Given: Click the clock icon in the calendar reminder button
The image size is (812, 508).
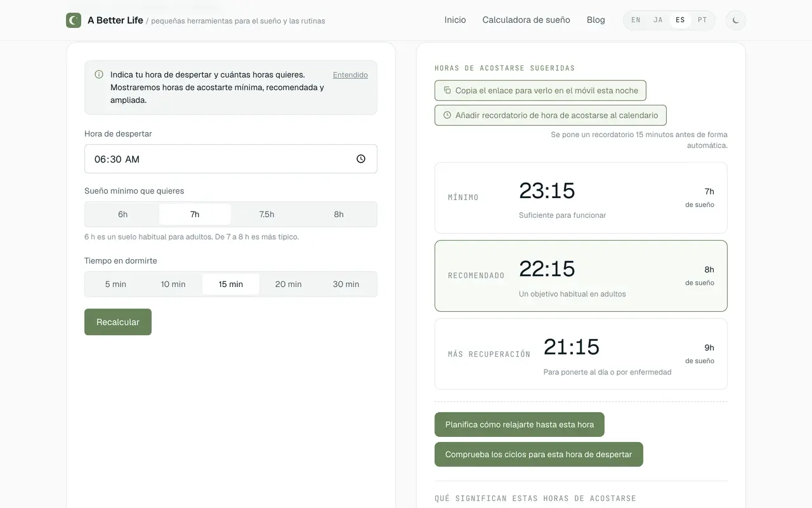Looking at the screenshot, I should tap(447, 115).
